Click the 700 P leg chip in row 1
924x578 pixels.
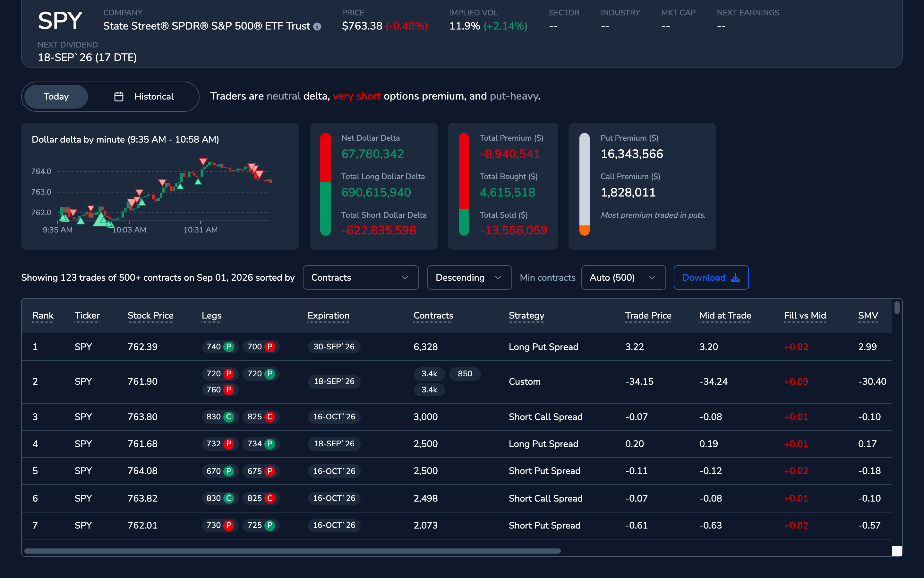[x=261, y=347]
